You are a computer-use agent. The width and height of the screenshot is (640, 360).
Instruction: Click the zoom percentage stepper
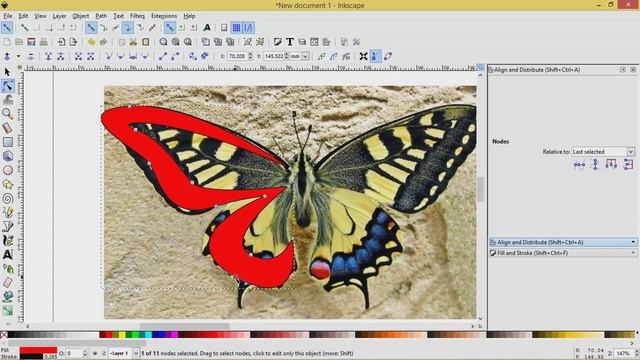(x=636, y=353)
